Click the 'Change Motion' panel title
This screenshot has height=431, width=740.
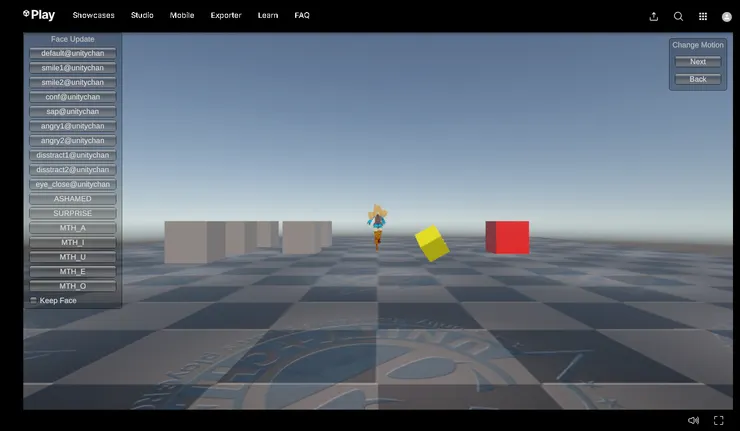698,45
